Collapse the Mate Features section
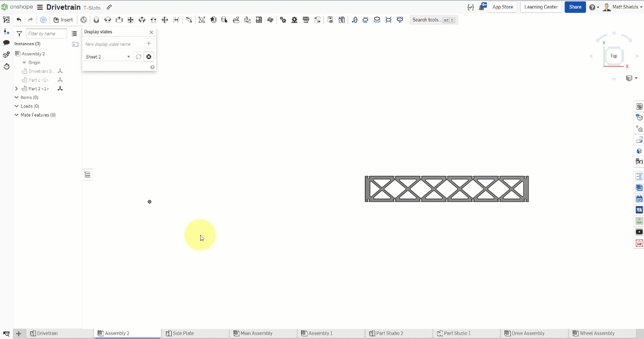 [x=16, y=115]
